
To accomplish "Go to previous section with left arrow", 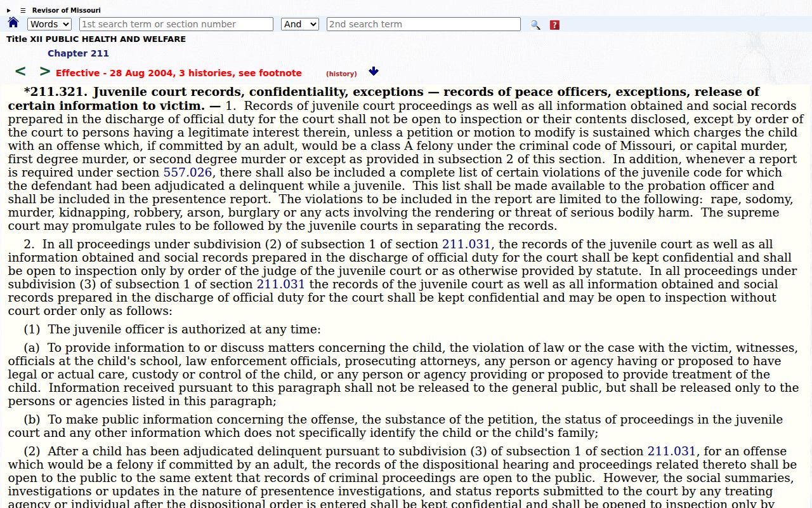I will [x=20, y=72].
